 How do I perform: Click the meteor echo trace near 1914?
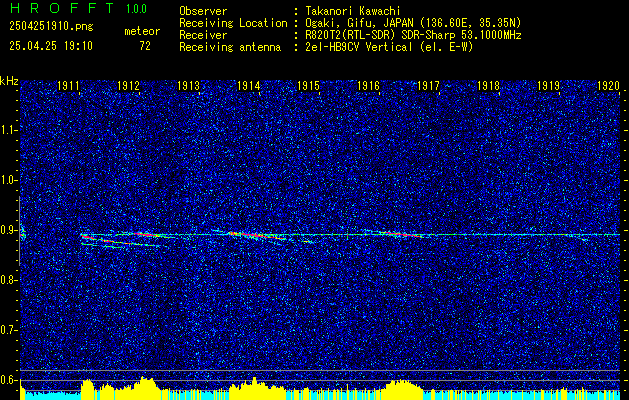pyautogui.click(x=257, y=236)
